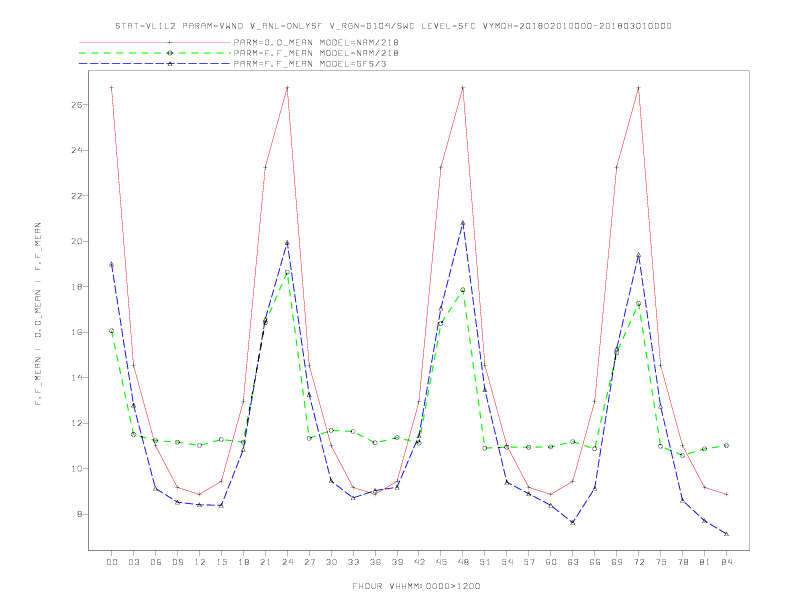This screenshot has width=792, height=612.
Task: Click x-axis tick label 00
Action: click(112, 562)
